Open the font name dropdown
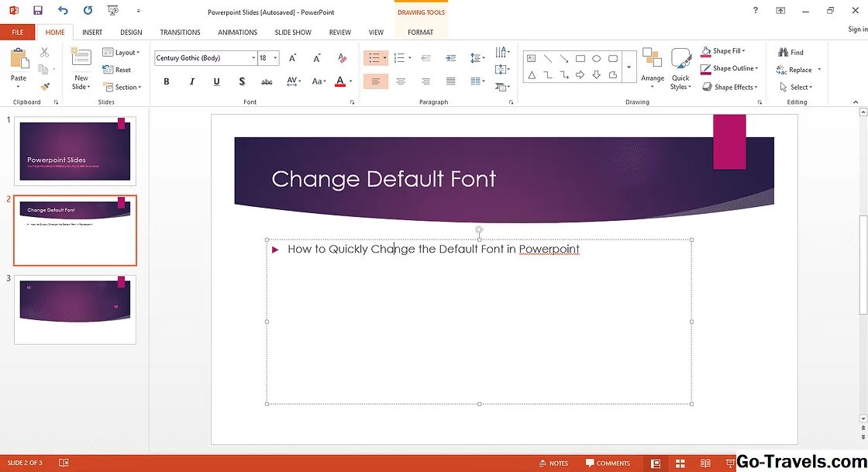This screenshot has height=472, width=868. [253, 58]
